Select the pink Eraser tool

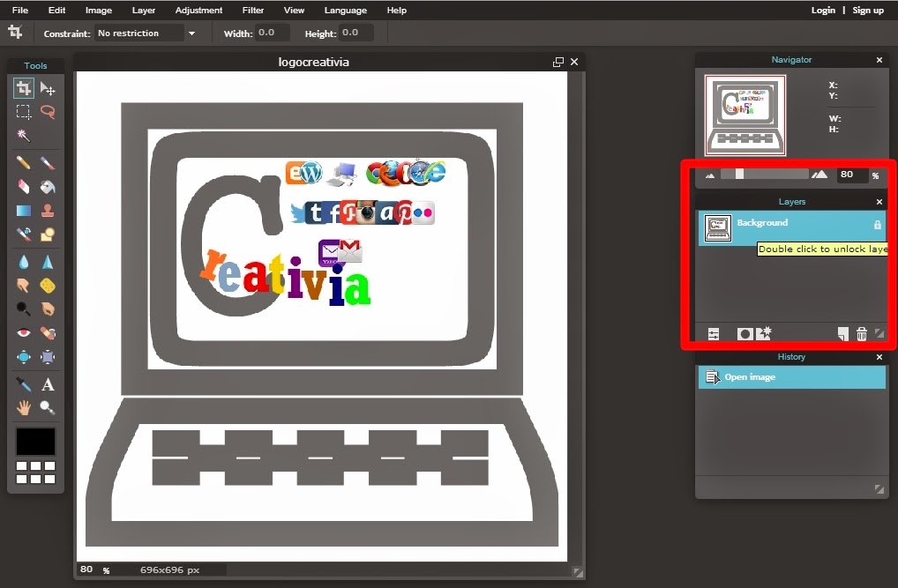tap(24, 187)
